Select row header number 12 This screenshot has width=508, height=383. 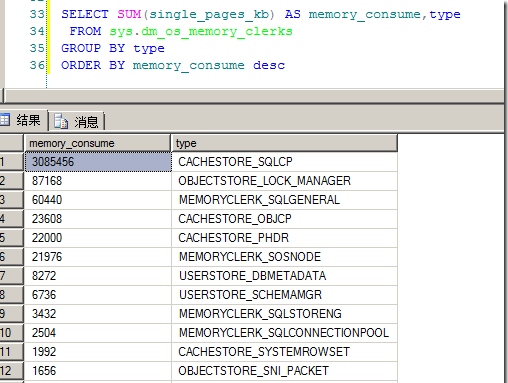(x=11, y=371)
